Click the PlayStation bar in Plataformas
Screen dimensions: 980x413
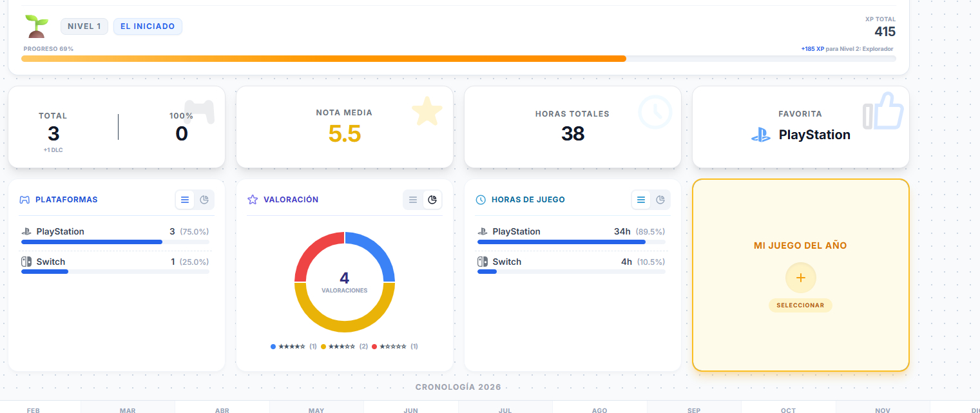pos(91,242)
